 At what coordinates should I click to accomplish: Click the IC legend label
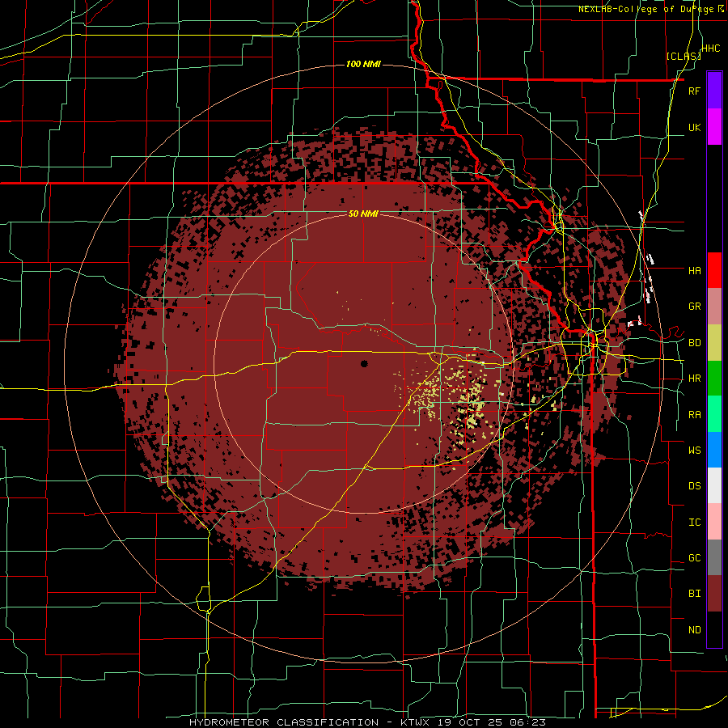pos(694,523)
